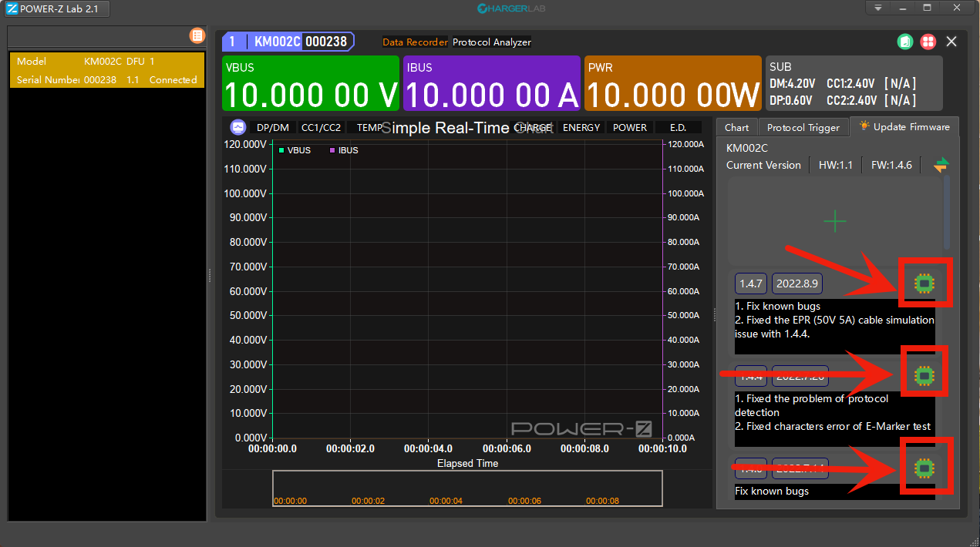
Task: Click the 1.4.7 version button
Action: (750, 283)
